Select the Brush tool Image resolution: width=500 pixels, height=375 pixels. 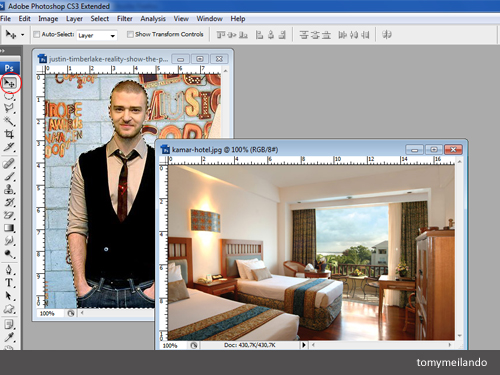tap(9, 176)
